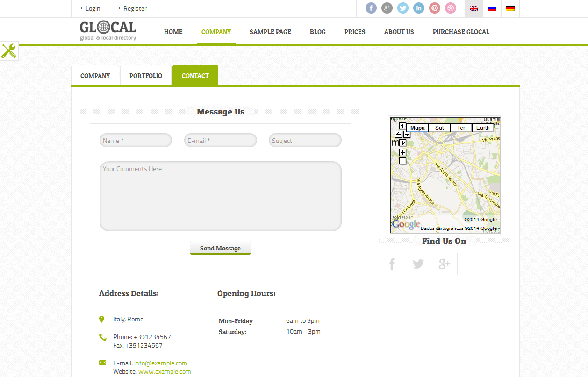Image resolution: width=588 pixels, height=377 pixels.
Task: Switch to the PORTFOLIO tab
Action: (145, 75)
